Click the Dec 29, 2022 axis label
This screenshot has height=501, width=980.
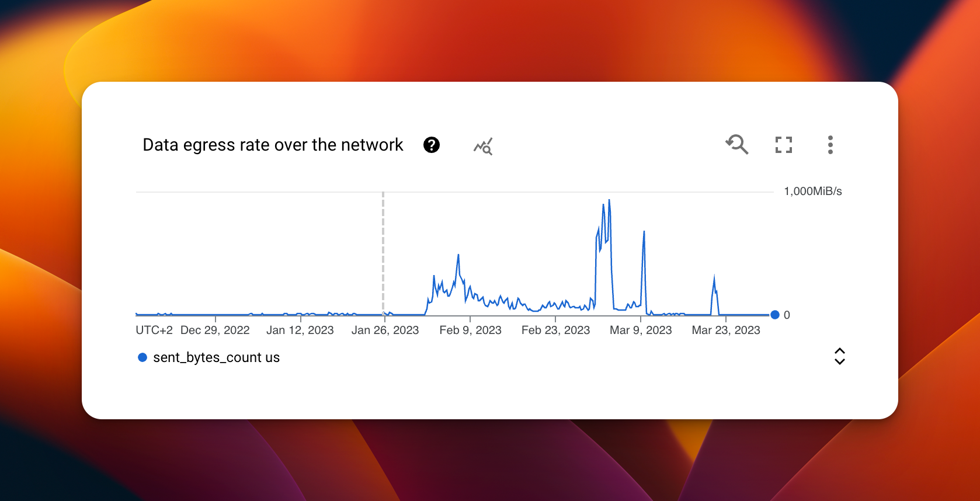(215, 330)
